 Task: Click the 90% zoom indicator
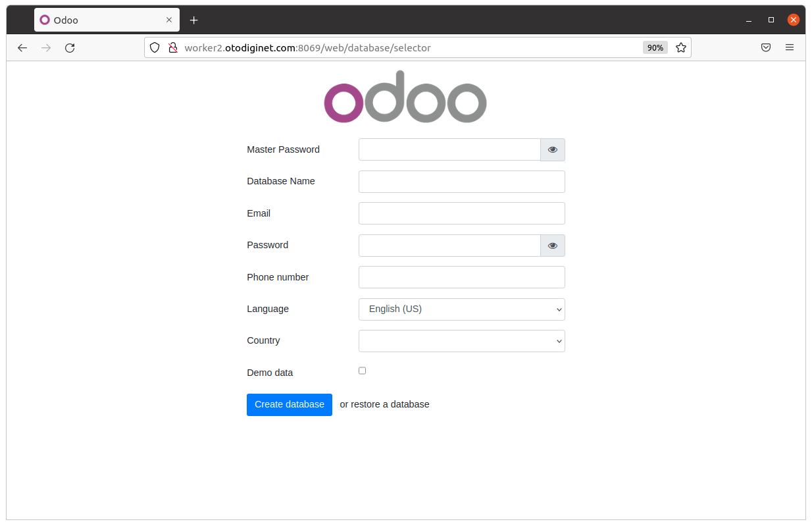[x=655, y=47]
